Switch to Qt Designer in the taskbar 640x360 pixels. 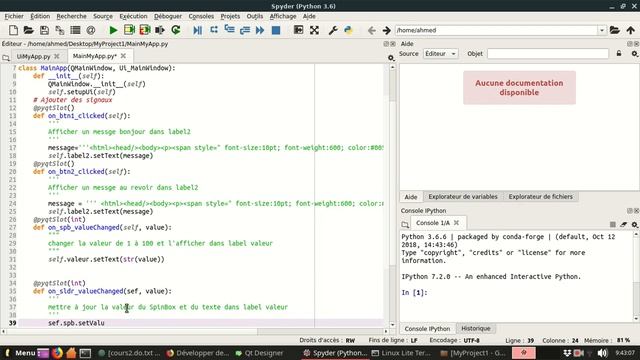coord(260,353)
